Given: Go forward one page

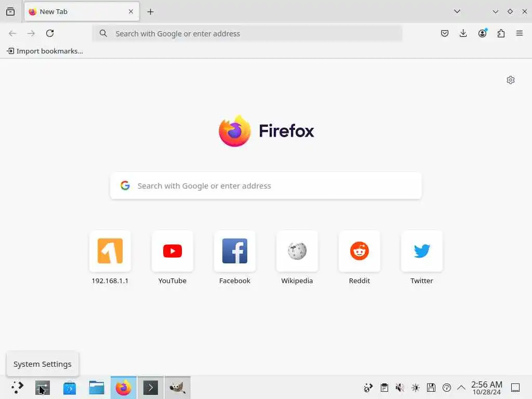Looking at the screenshot, I should 31,33.
